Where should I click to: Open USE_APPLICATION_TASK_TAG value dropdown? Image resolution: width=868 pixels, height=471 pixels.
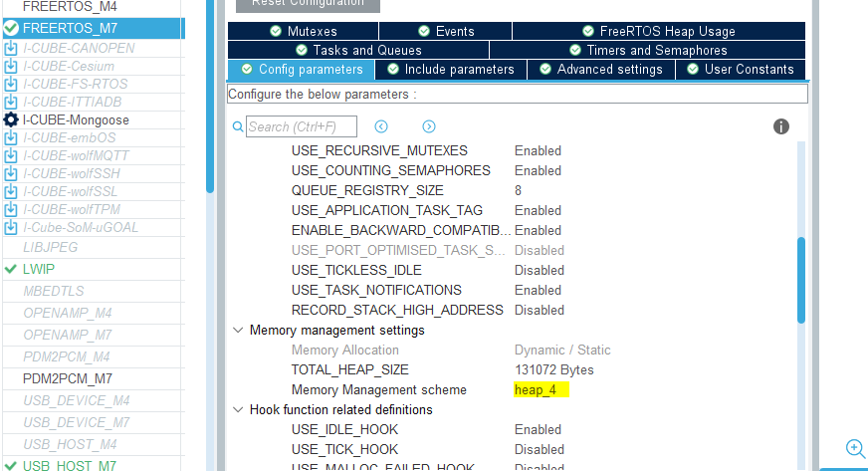[x=538, y=211]
